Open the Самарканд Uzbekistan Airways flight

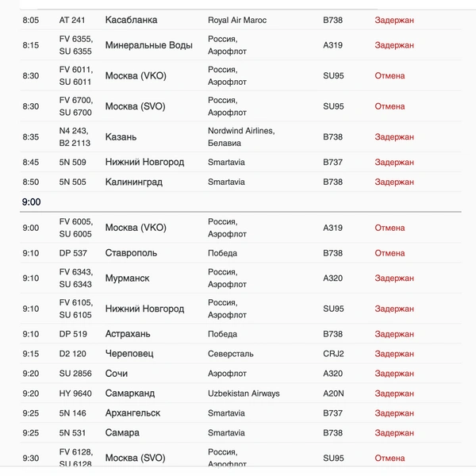(x=240, y=393)
